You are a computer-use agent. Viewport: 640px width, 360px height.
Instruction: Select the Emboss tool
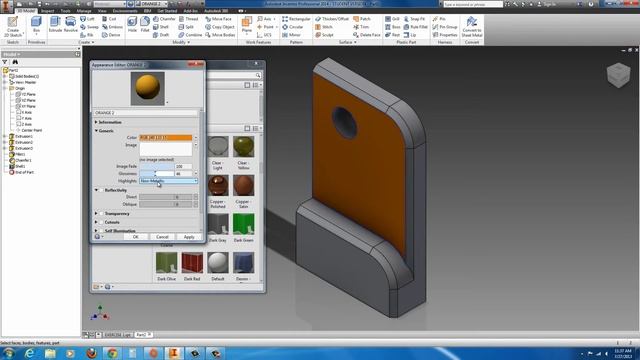coord(112,27)
